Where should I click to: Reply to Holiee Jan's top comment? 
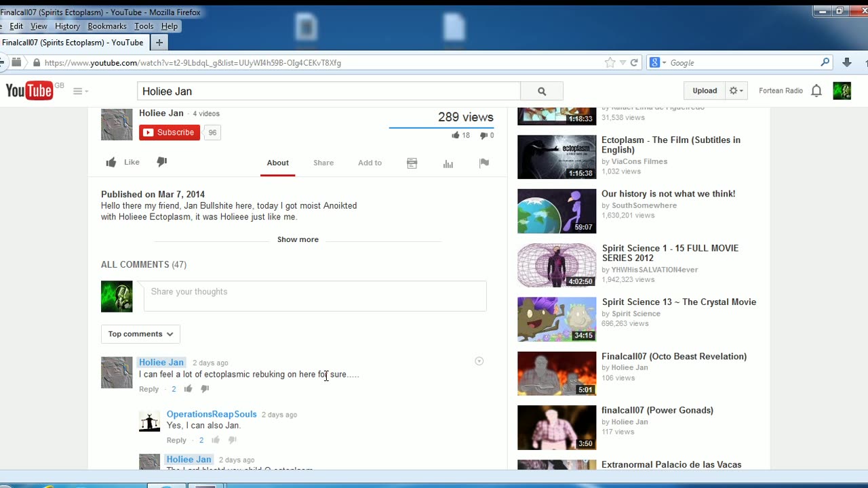149,389
